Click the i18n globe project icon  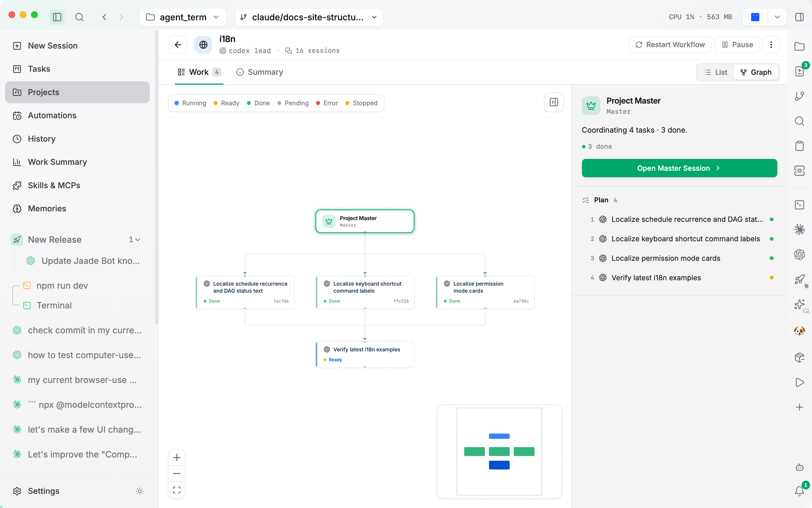(203, 45)
